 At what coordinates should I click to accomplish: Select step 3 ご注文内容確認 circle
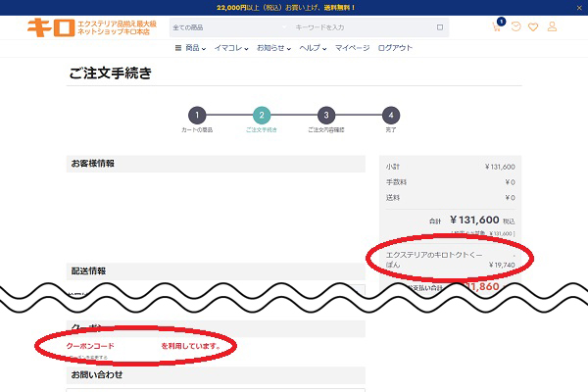pyautogui.click(x=326, y=116)
